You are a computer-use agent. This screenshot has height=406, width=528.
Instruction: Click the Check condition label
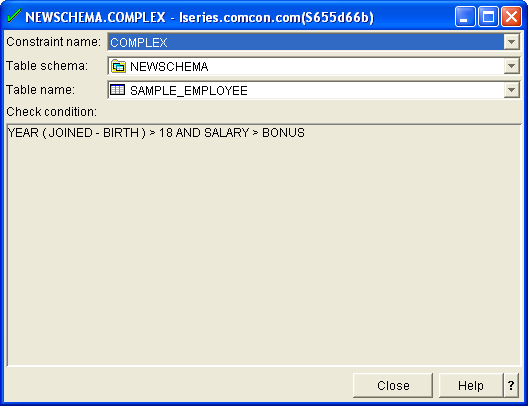point(52,112)
